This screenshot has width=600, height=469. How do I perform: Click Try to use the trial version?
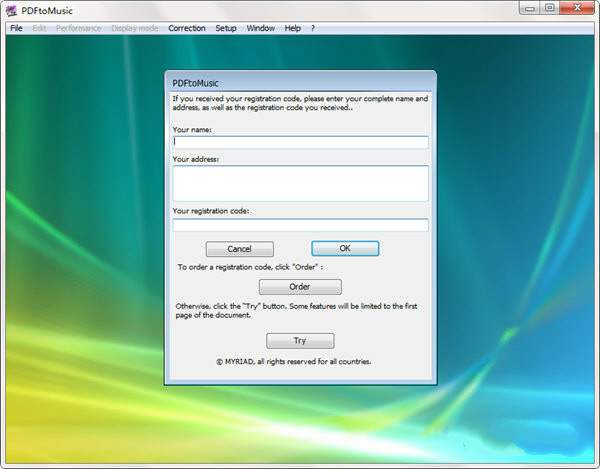300,341
